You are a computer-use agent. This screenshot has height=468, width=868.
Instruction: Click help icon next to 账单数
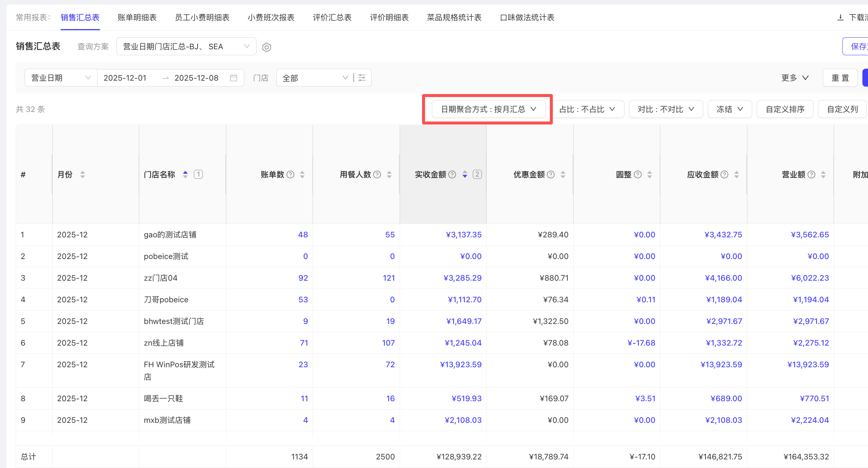click(x=291, y=175)
